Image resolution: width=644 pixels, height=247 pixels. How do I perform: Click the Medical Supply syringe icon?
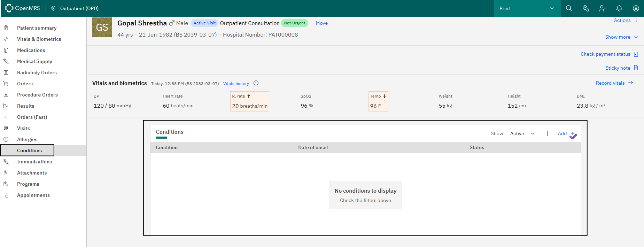coord(6,61)
